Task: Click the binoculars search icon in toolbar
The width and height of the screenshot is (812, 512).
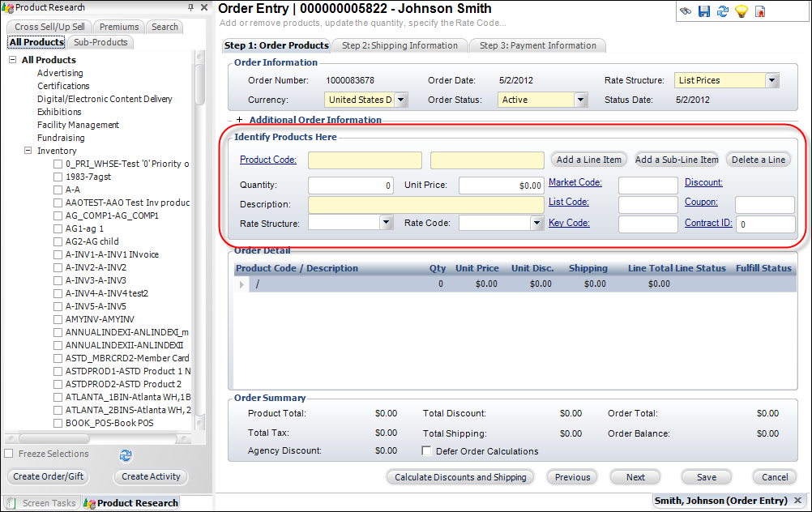Action: pyautogui.click(x=686, y=11)
